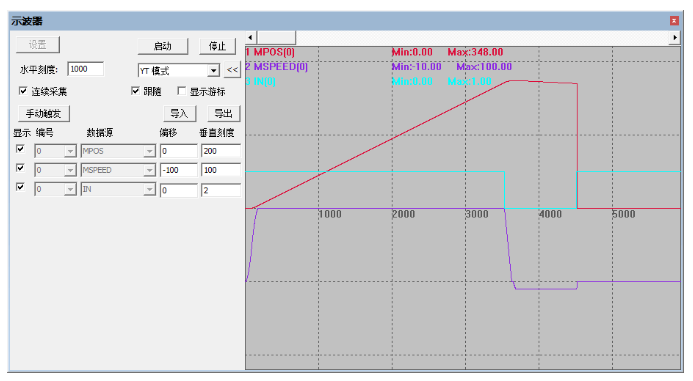Expand the MSPEED data source dropdown
This screenshot has width=693, height=381.
click(118, 170)
